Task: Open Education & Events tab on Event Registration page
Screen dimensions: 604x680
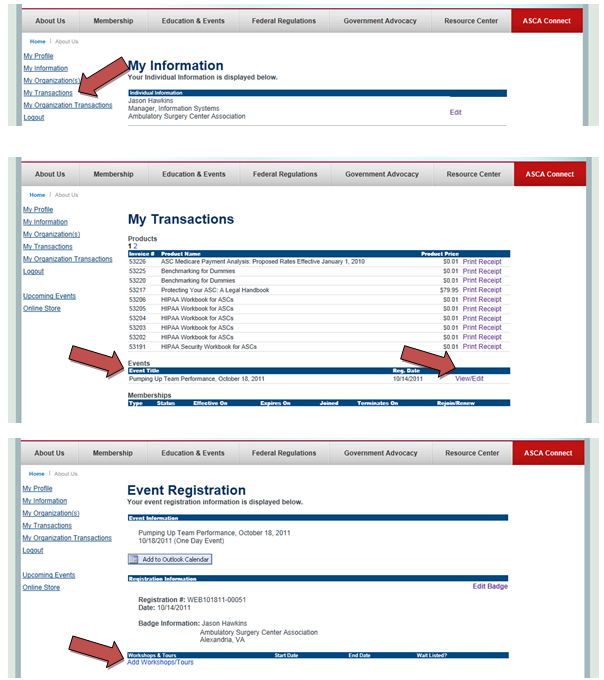Action: (193, 453)
